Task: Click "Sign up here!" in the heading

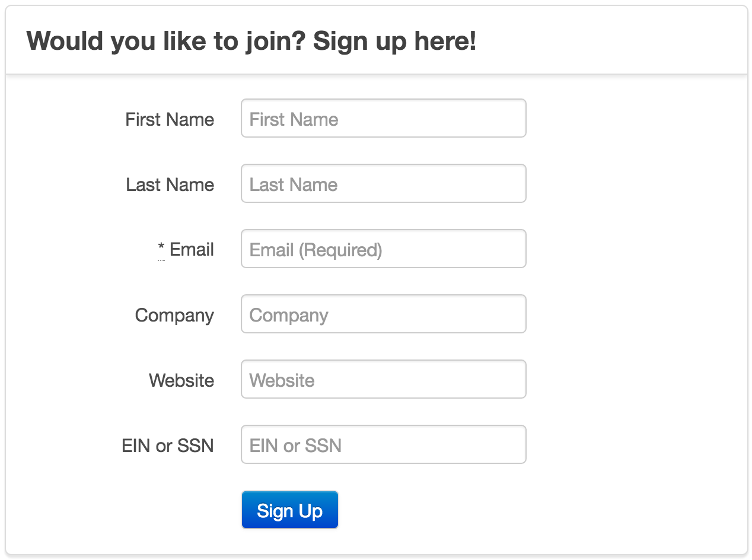Action: [394, 42]
